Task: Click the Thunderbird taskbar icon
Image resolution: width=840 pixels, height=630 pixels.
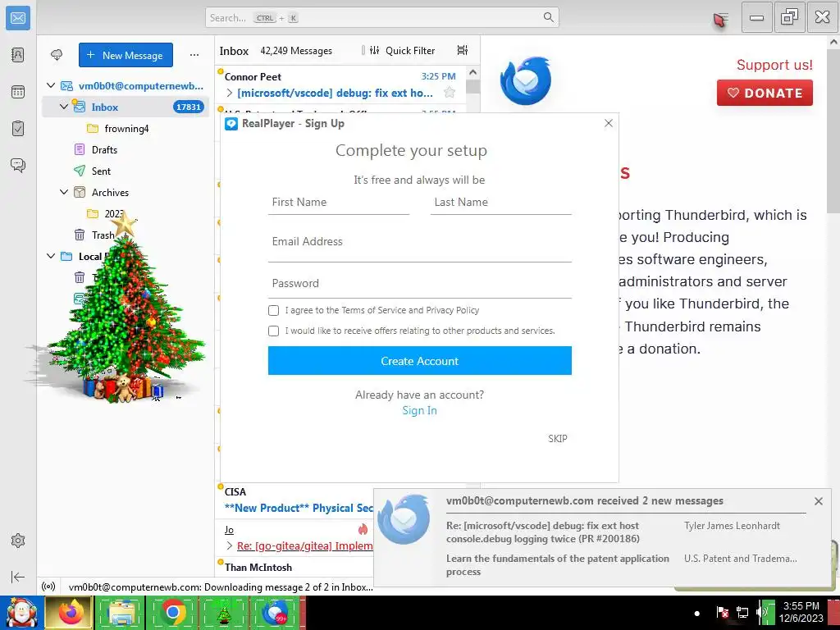Action: click(x=276, y=612)
